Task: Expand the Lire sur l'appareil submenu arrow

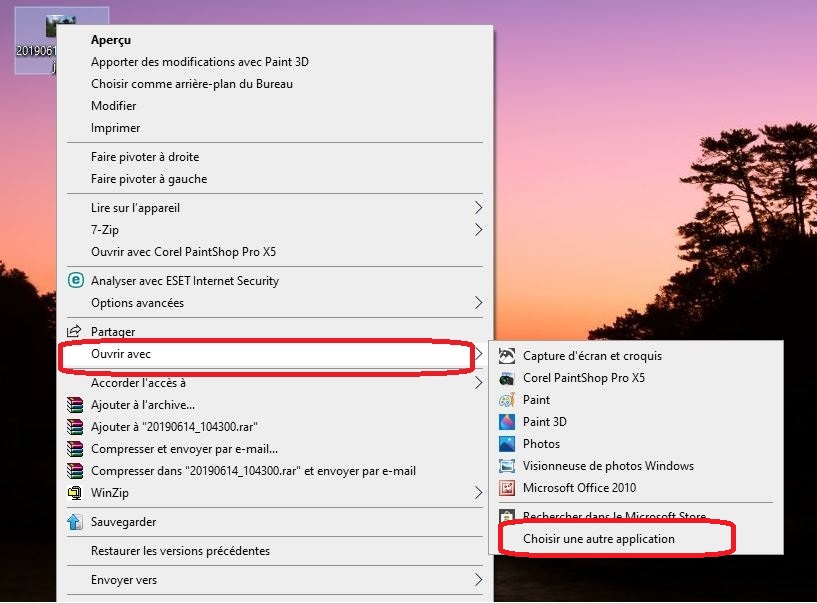Action: click(x=478, y=207)
